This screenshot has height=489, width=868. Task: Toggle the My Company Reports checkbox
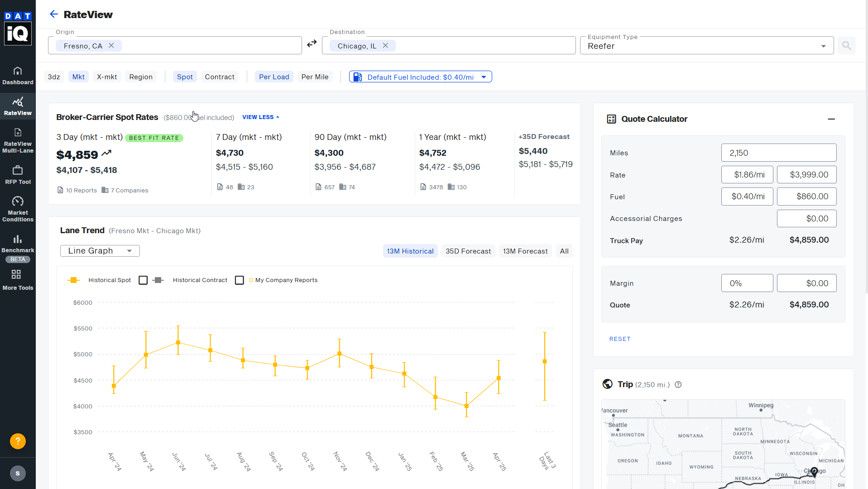coord(240,280)
